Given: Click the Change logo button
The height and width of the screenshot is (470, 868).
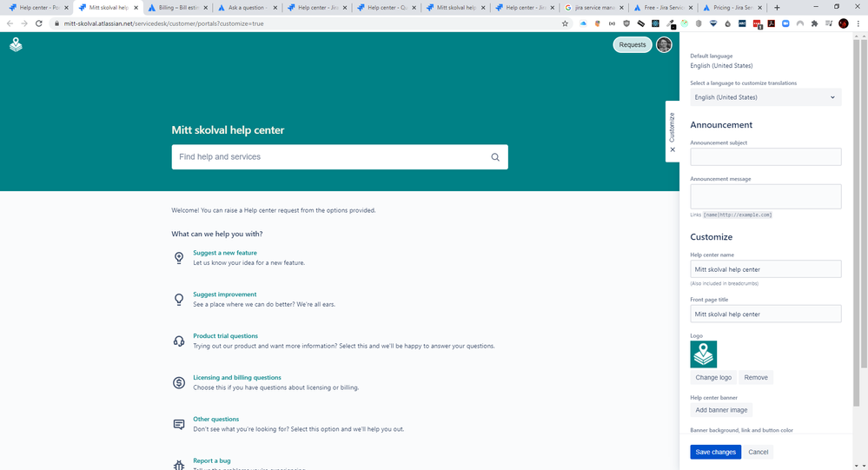Looking at the screenshot, I should pos(713,378).
